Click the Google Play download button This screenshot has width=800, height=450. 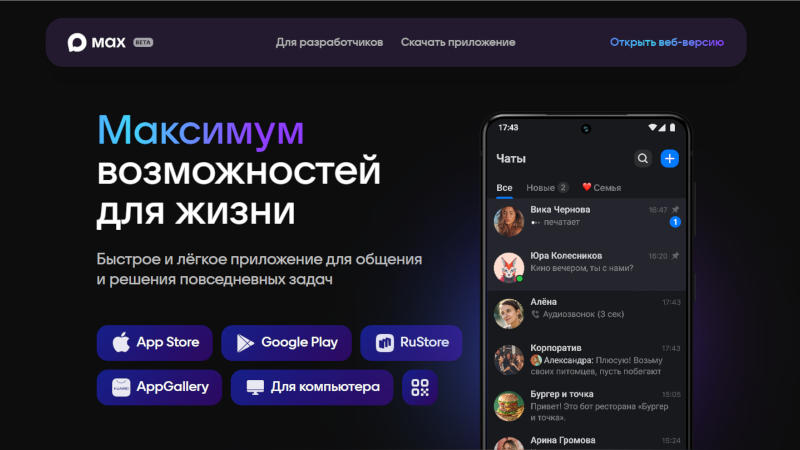(286, 342)
